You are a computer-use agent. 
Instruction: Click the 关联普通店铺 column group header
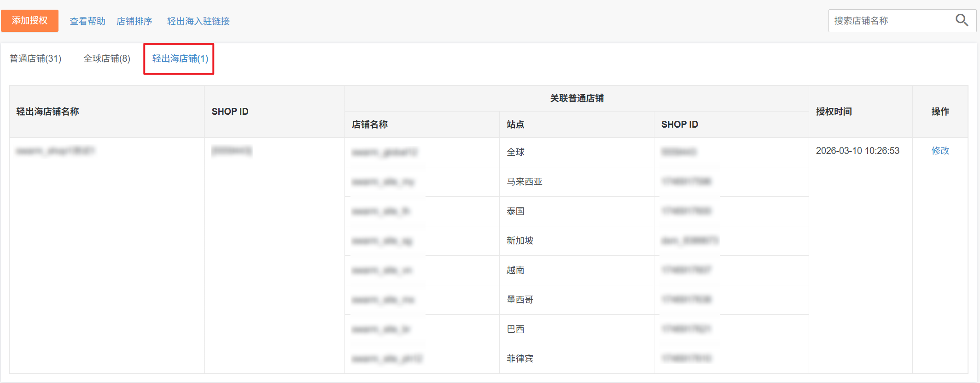577,98
